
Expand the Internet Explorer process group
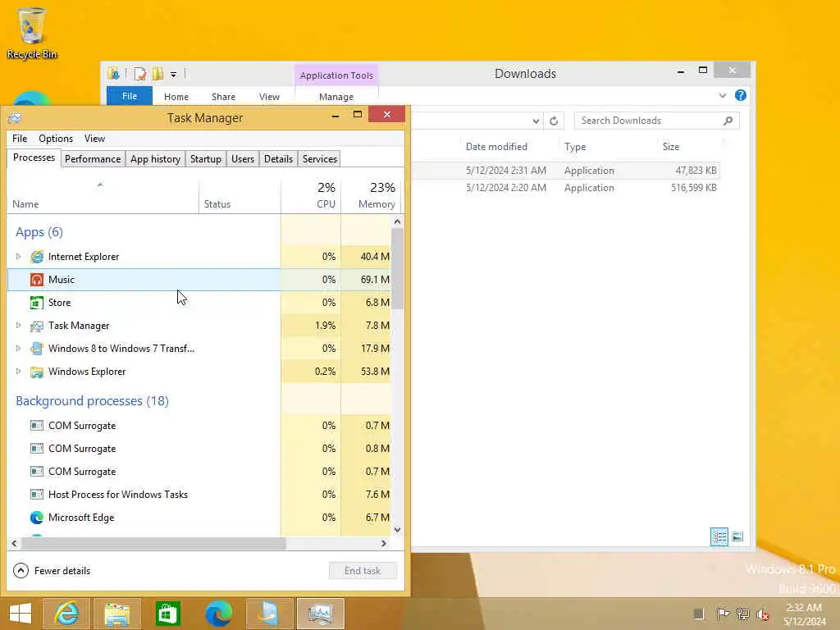click(x=18, y=257)
